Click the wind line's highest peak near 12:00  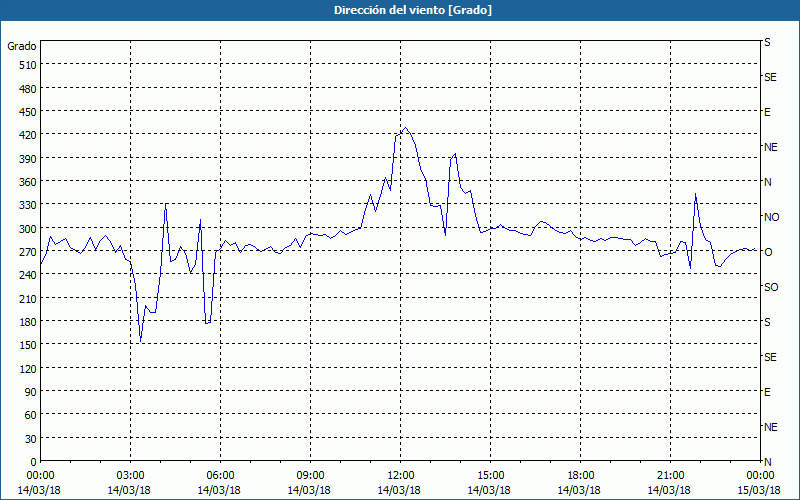click(406, 128)
